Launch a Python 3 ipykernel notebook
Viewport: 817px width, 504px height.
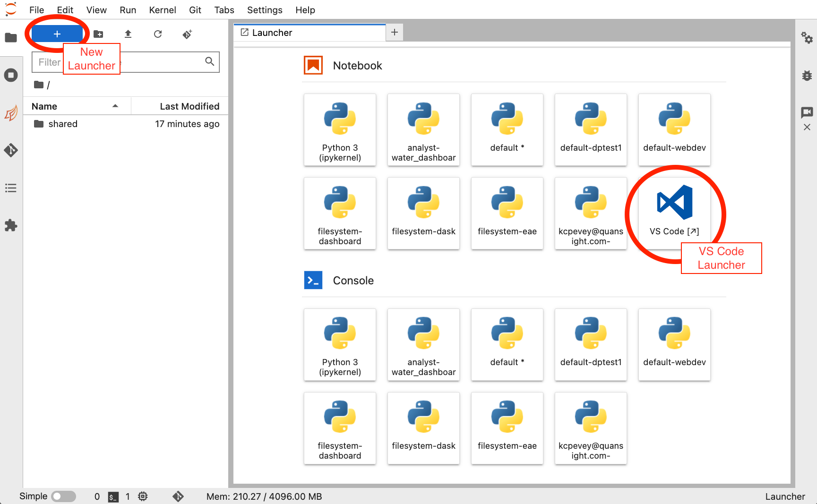point(340,130)
